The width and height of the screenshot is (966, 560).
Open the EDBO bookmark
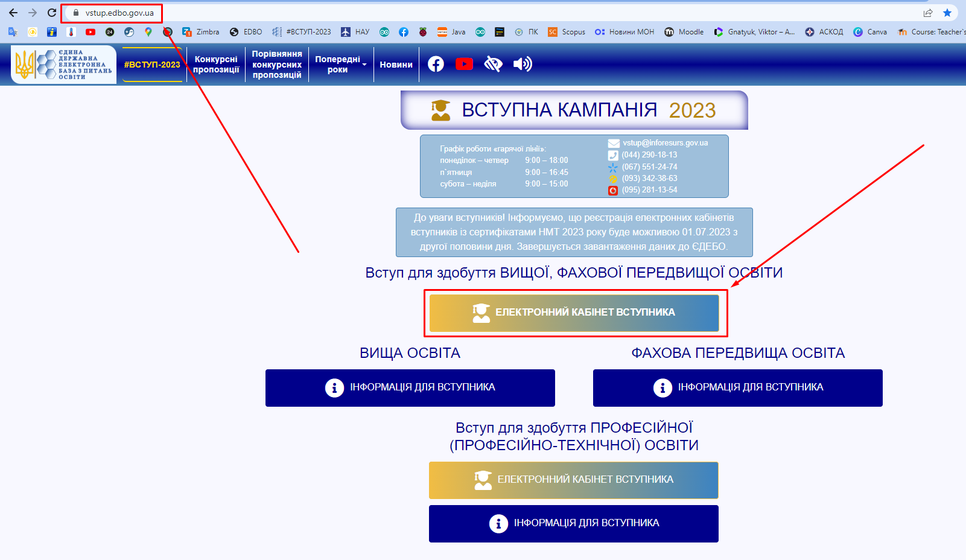[x=246, y=32]
